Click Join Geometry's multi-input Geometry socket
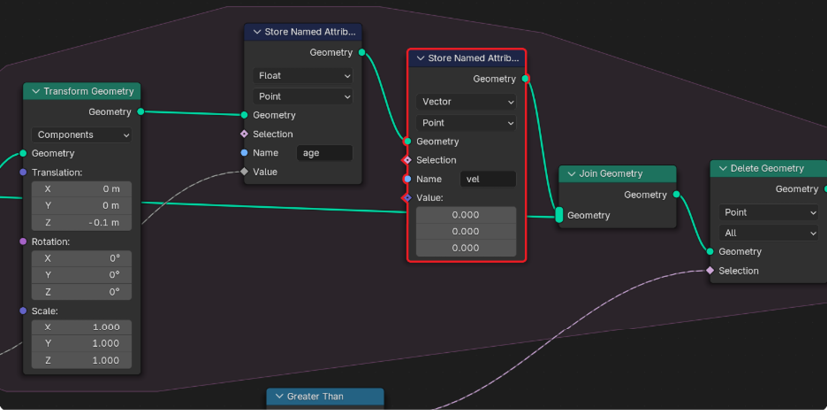827x410 pixels. point(559,215)
